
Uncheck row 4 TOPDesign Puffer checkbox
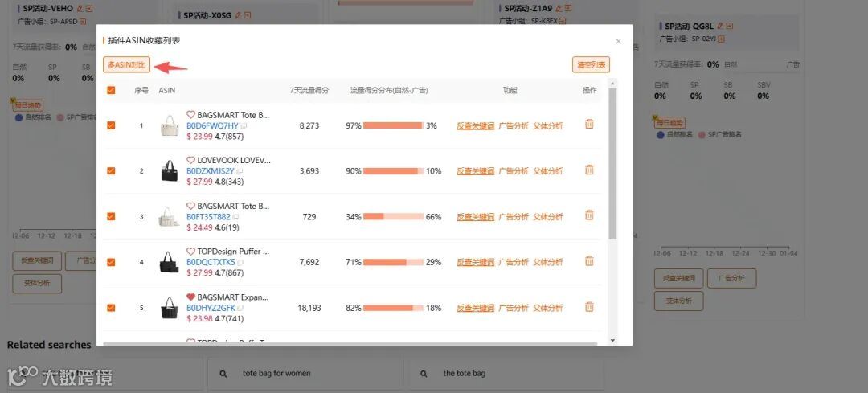111,262
